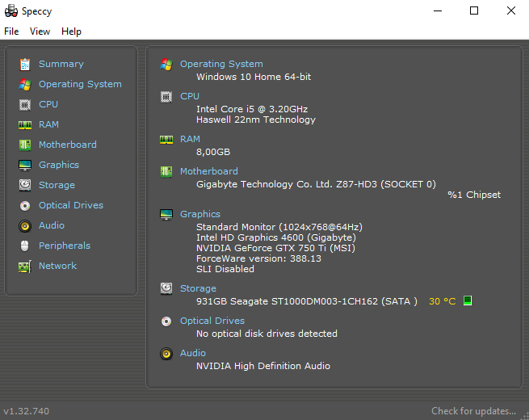The image size is (529, 420).
Task: Go to Operating System in sidebar
Action: 80,84
